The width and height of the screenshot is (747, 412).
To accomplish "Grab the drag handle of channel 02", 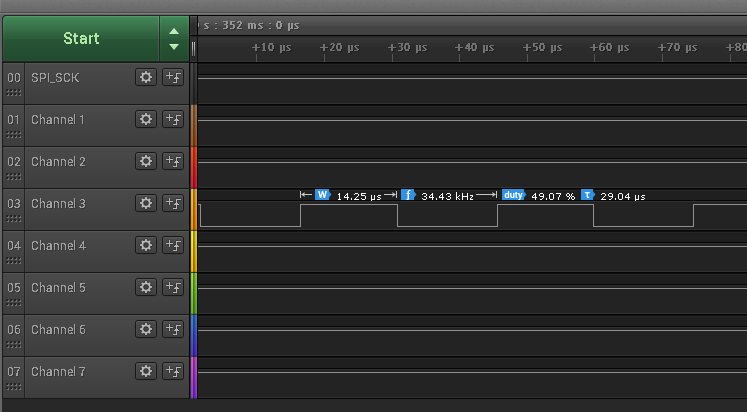I will tap(14, 177).
